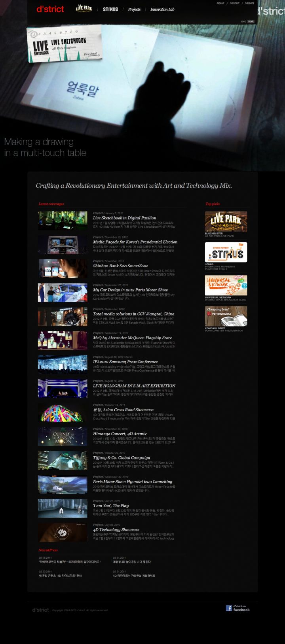This screenshot has width=285, height=644.
Task: Open Live Park Blockbuster top pick image
Action: [226, 221]
